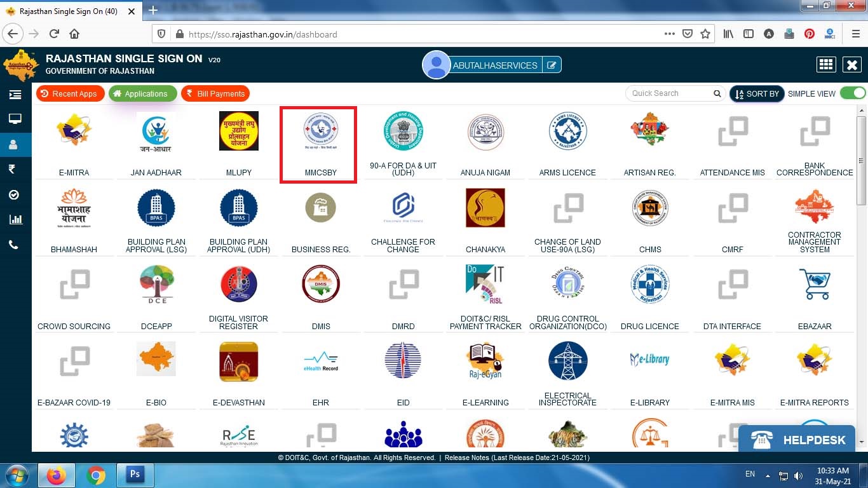Launch the DCEAPP application

pyautogui.click(x=156, y=285)
